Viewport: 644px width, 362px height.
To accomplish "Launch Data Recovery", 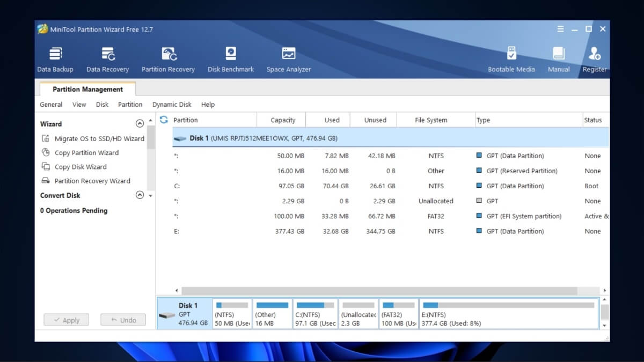I will coord(107,58).
